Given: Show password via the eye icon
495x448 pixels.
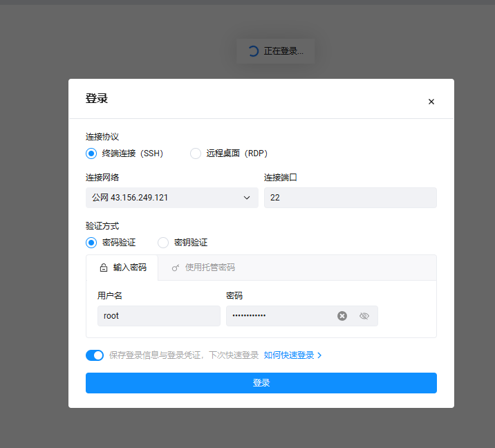Looking at the screenshot, I should coord(364,316).
